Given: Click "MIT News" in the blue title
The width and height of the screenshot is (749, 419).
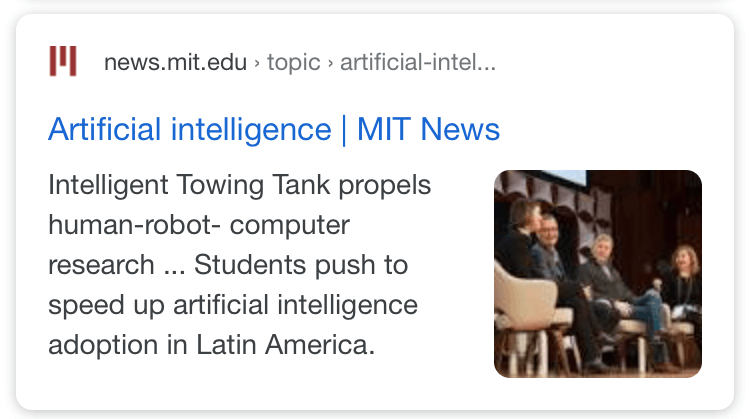Looking at the screenshot, I should click(x=428, y=129).
